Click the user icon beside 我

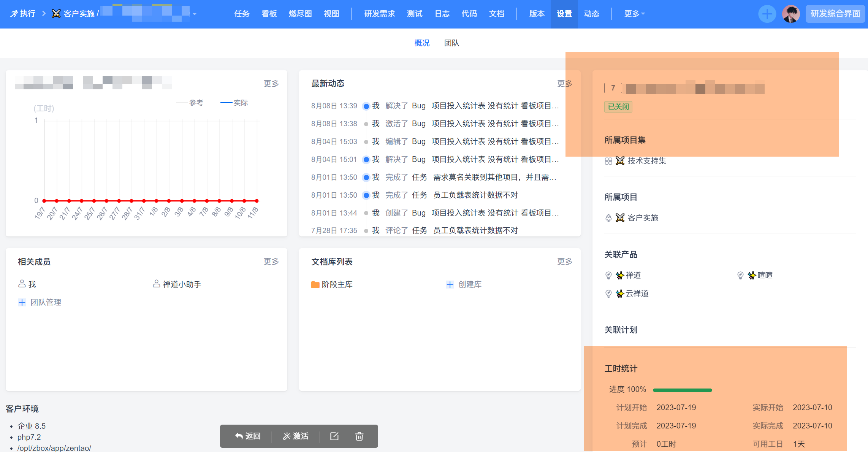[22, 284]
